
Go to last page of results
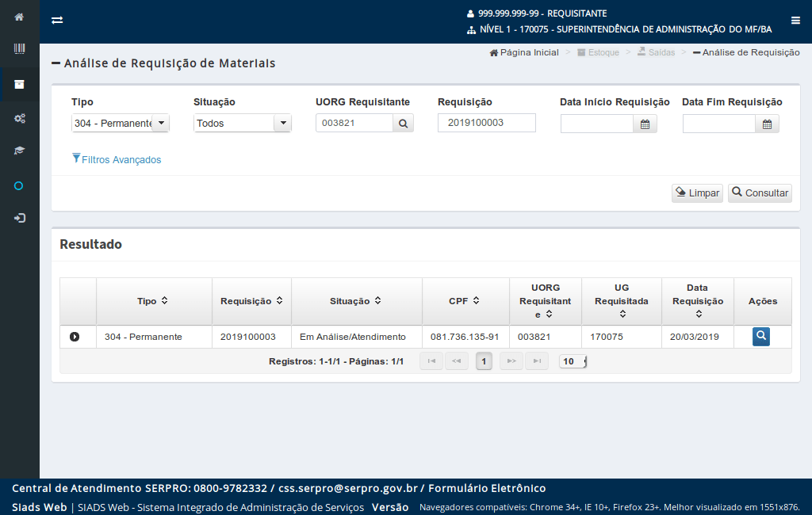[537, 361]
